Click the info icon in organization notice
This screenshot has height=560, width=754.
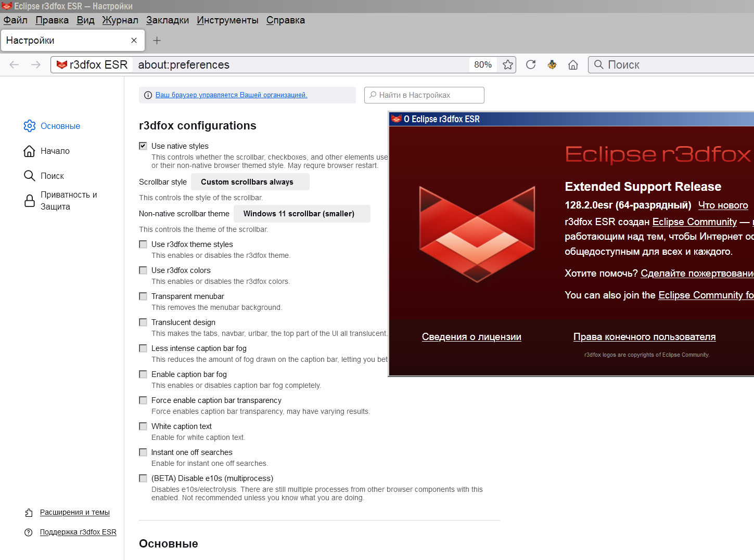(x=148, y=95)
